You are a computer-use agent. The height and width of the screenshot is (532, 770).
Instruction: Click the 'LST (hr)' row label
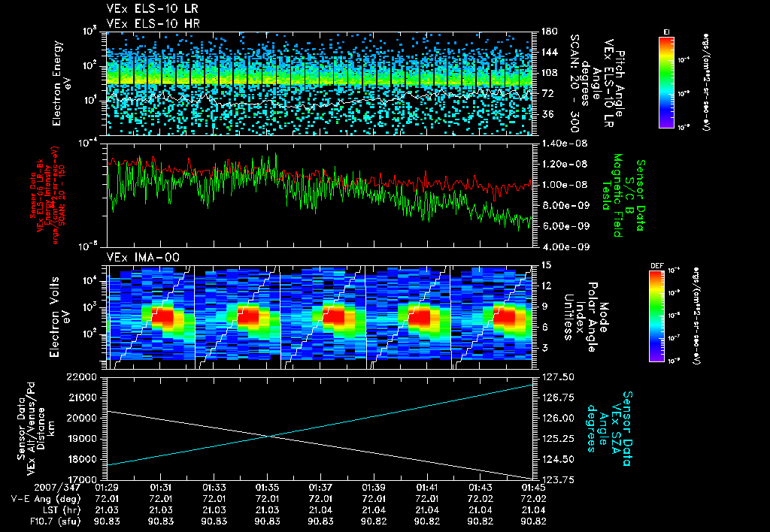pyautogui.click(x=61, y=510)
